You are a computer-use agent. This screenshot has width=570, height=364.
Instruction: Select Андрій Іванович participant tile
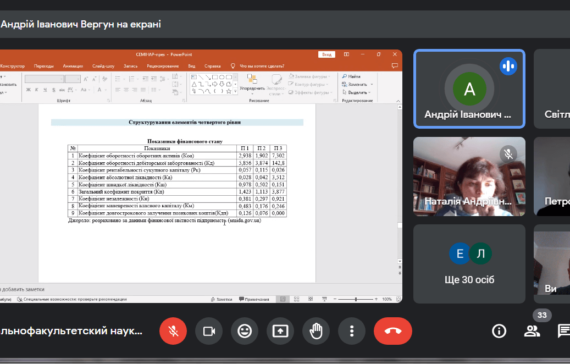(469, 89)
